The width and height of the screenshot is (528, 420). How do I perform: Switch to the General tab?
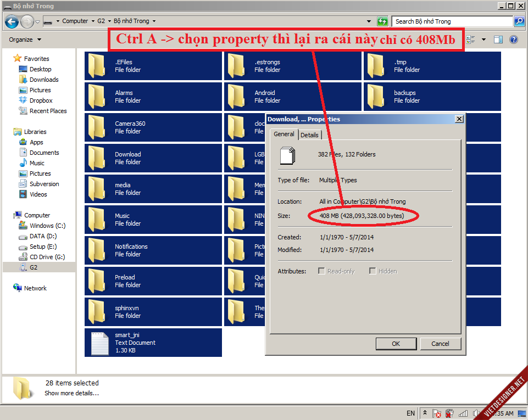(284, 134)
